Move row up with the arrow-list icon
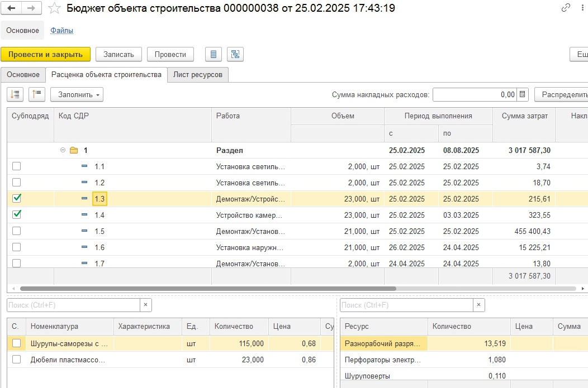This screenshot has width=588, height=388. [37, 94]
